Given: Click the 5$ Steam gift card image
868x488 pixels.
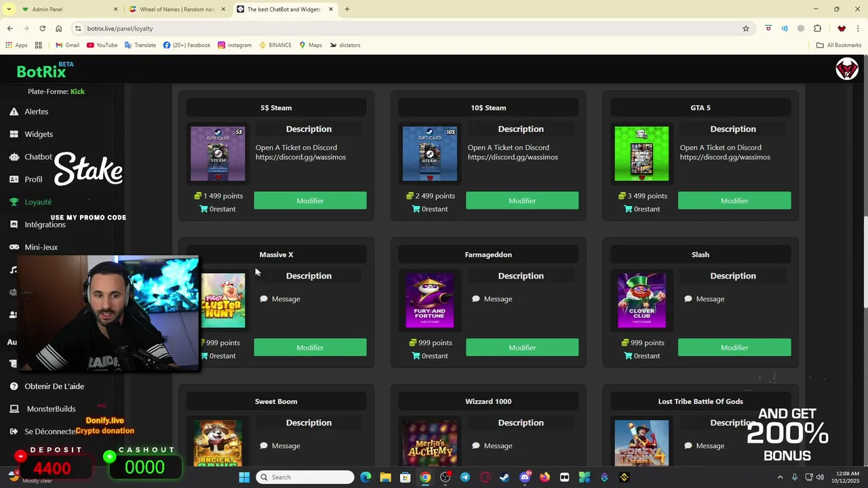Looking at the screenshot, I should [x=218, y=154].
